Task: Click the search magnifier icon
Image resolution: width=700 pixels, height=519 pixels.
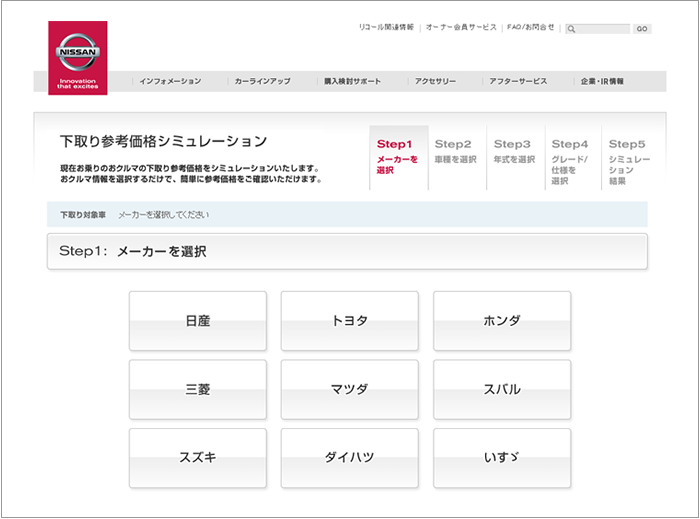Action: coord(571,29)
